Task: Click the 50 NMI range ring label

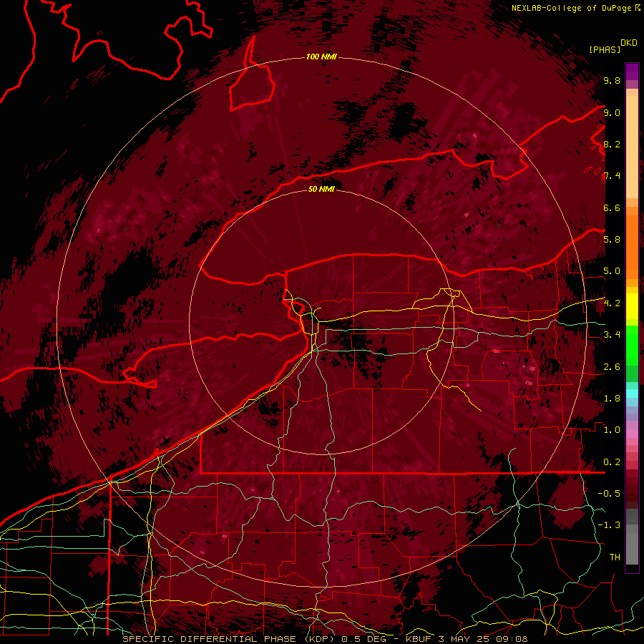Action: [321, 189]
